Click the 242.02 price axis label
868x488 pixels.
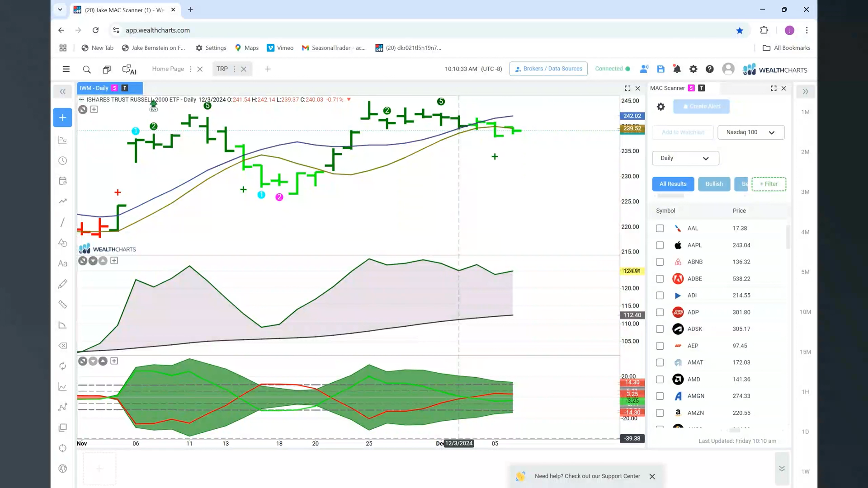pyautogui.click(x=632, y=116)
